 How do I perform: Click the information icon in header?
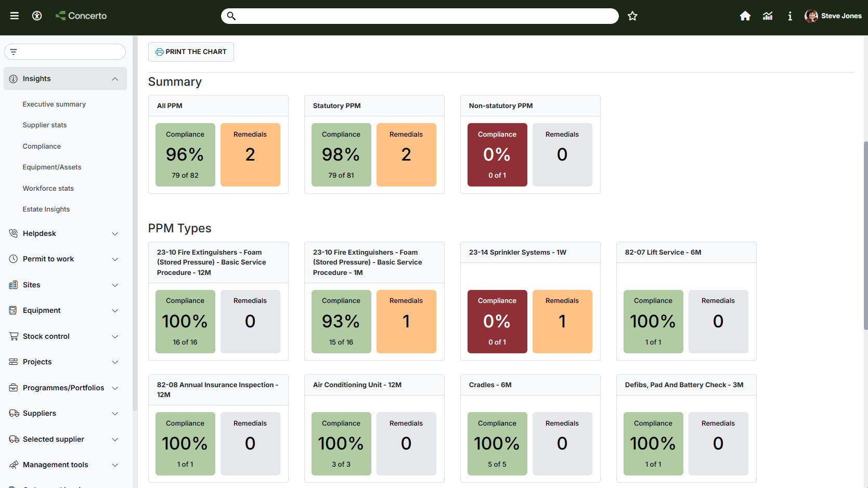point(790,16)
